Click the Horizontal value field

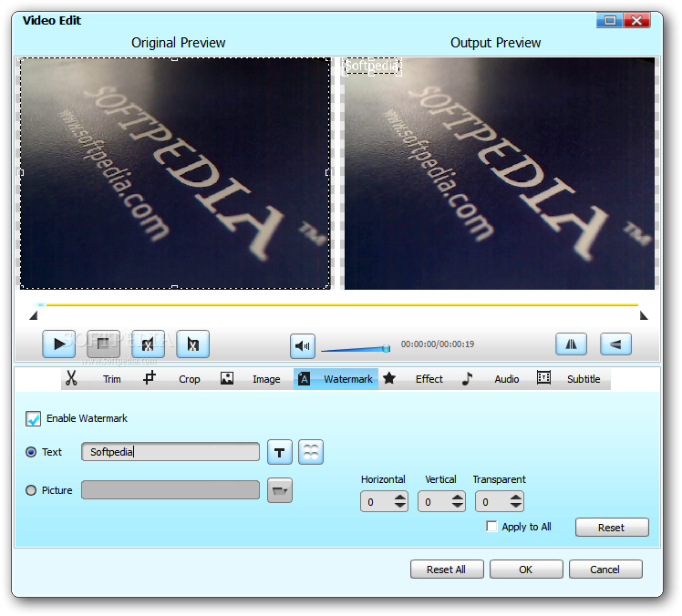377,502
